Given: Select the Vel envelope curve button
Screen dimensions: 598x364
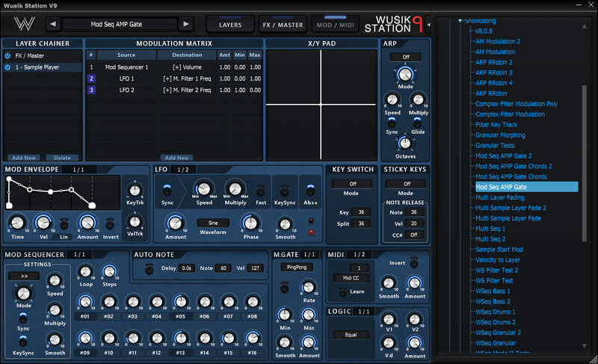Looking at the screenshot, I should pos(43,237).
